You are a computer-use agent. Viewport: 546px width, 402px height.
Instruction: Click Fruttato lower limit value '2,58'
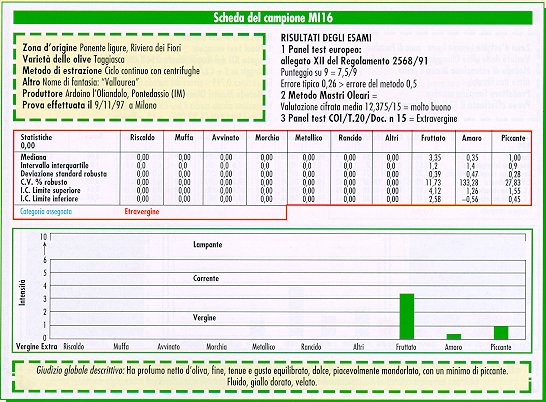pyautogui.click(x=435, y=199)
